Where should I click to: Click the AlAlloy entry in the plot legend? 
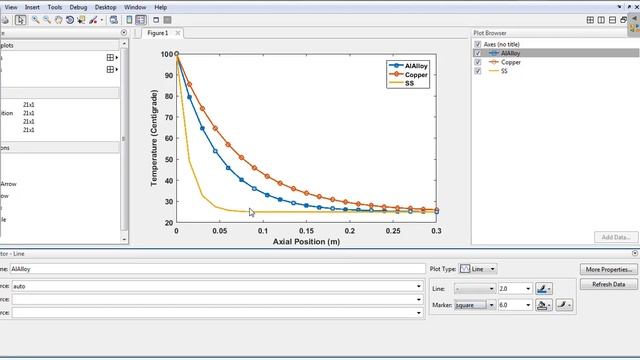coord(408,66)
